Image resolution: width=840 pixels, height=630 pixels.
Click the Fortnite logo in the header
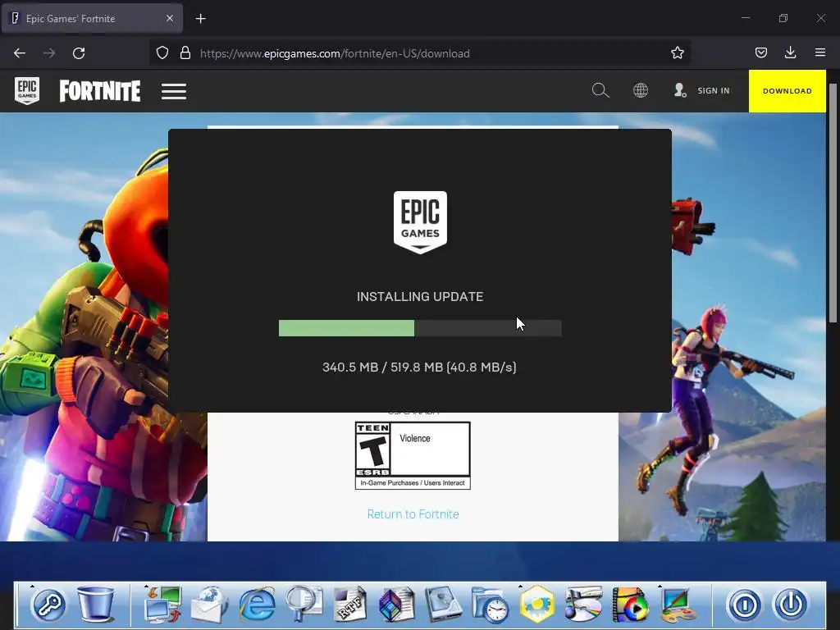[x=99, y=91]
